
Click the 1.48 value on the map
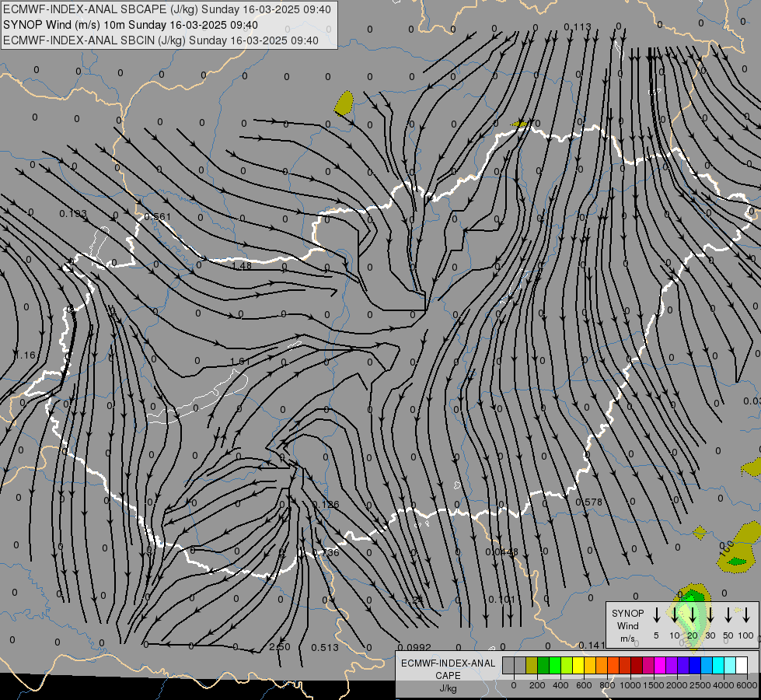[x=242, y=266]
